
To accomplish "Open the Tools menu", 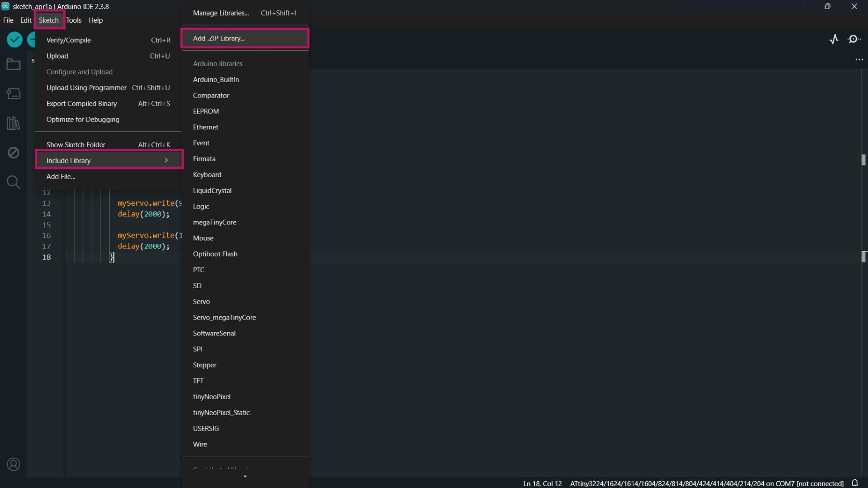I will coord(74,20).
